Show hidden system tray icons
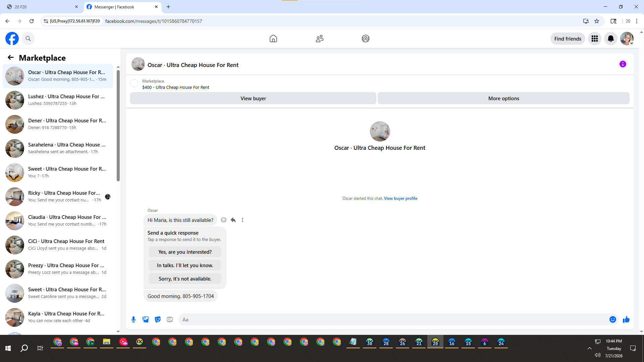 [x=589, y=348]
